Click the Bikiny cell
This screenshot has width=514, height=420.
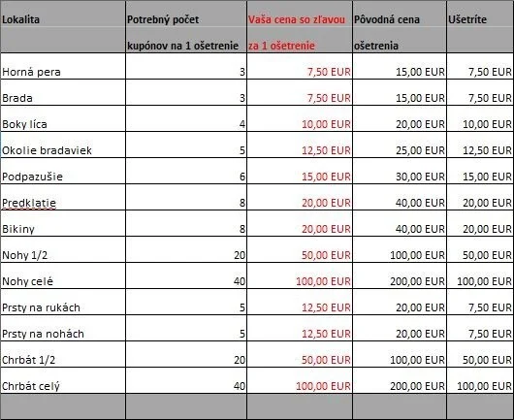pos(63,224)
